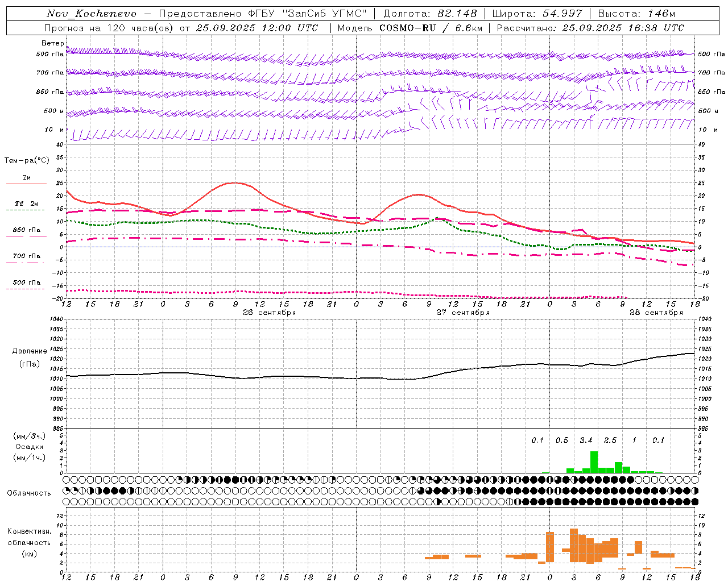Screen dimensions: 728x582
Task: Click the "(мм/1ч.)" units label
Action: (29, 458)
